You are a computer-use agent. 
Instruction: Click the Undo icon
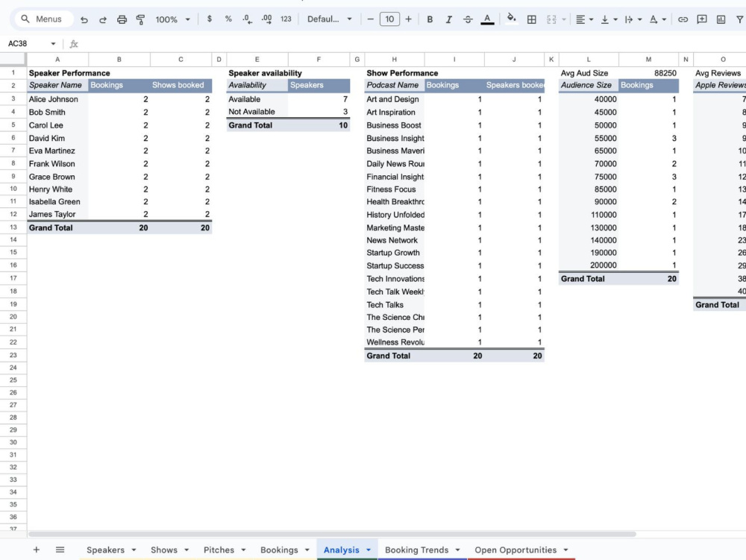coord(84,19)
